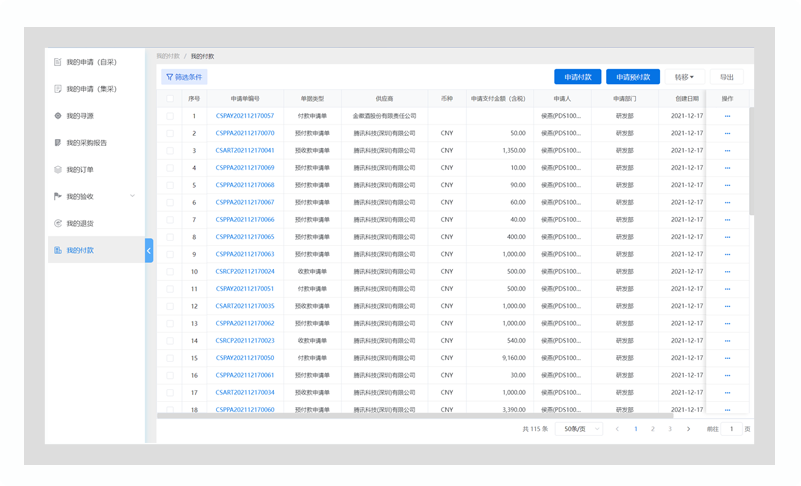Toggle the select-all checkbox in table header
The width and height of the screenshot is (801, 486).
pos(170,99)
